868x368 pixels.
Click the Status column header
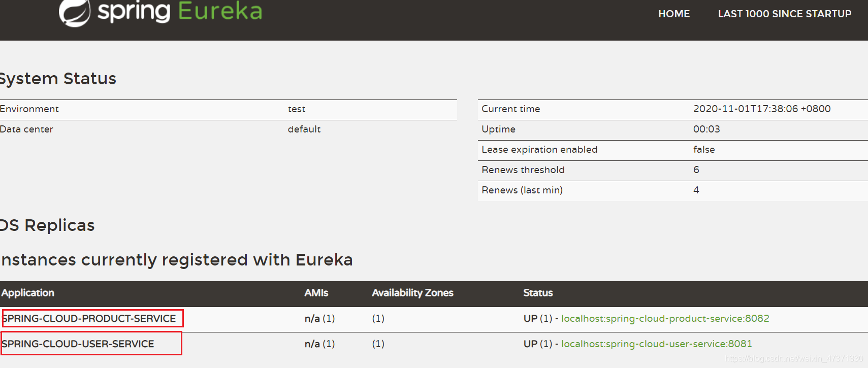[x=538, y=293]
